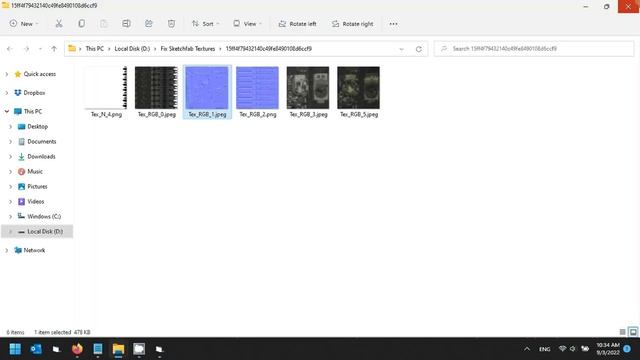Go forward with the Forward arrow
This screenshot has width=640, height=360.
tap(27, 49)
